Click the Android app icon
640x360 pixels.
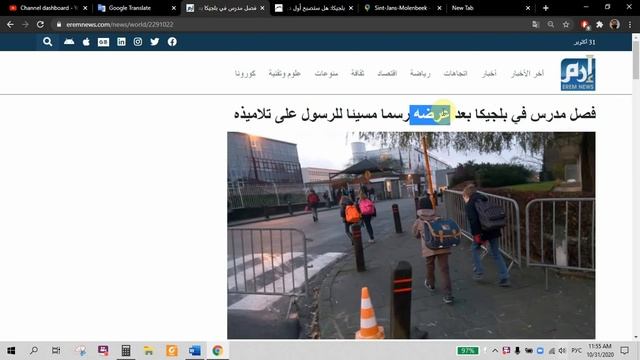click(x=69, y=42)
